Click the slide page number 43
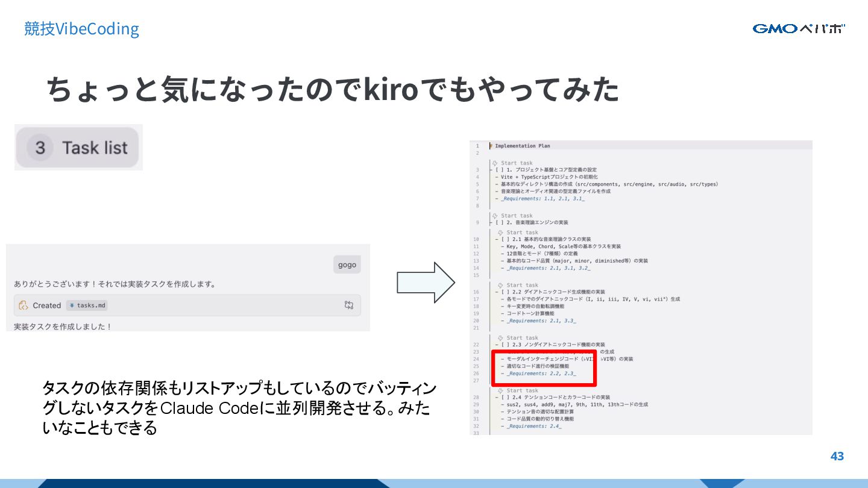The width and height of the screenshot is (868, 488). [837, 456]
